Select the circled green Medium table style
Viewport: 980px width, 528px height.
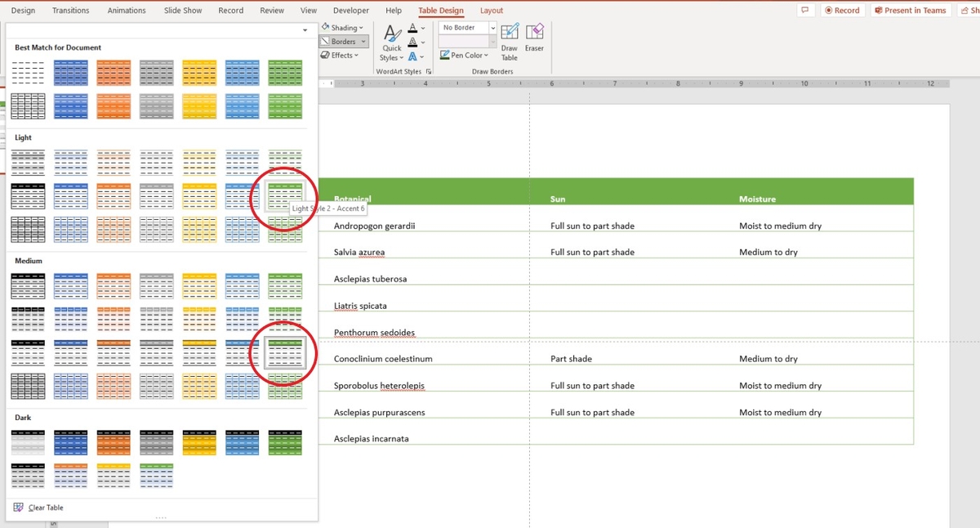[x=283, y=353]
